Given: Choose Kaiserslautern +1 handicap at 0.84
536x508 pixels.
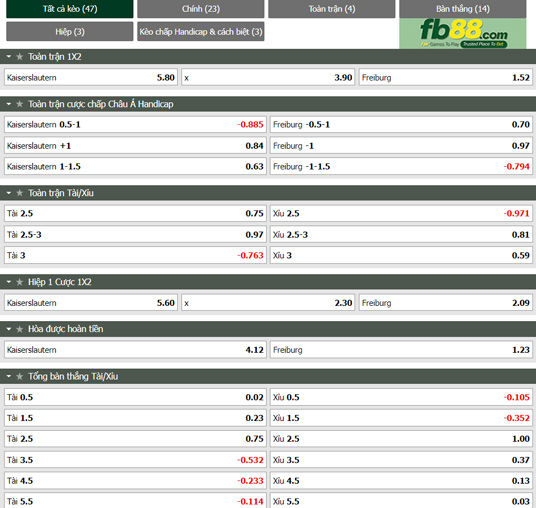Looking at the screenshot, I should tap(135, 146).
